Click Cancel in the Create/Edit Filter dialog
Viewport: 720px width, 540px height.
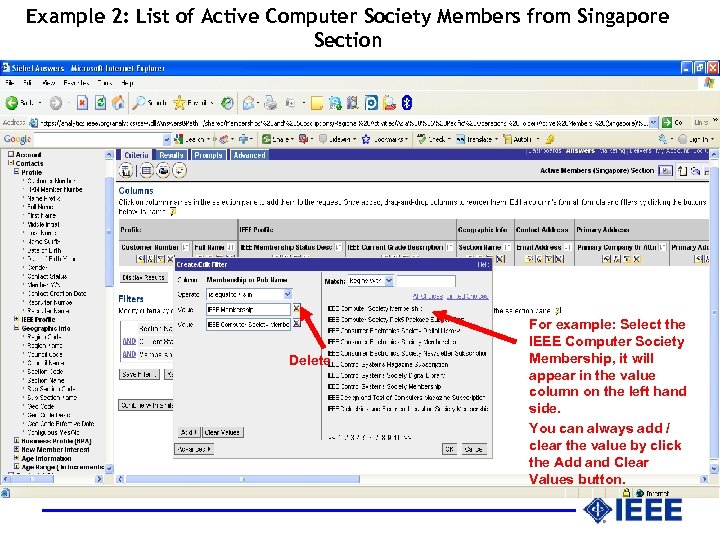coord(473,449)
